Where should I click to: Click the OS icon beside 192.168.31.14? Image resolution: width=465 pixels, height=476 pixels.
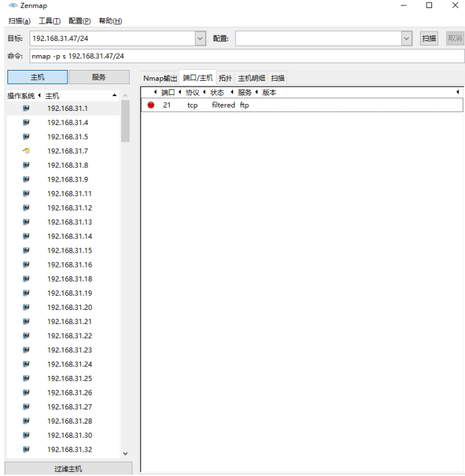tap(26, 236)
